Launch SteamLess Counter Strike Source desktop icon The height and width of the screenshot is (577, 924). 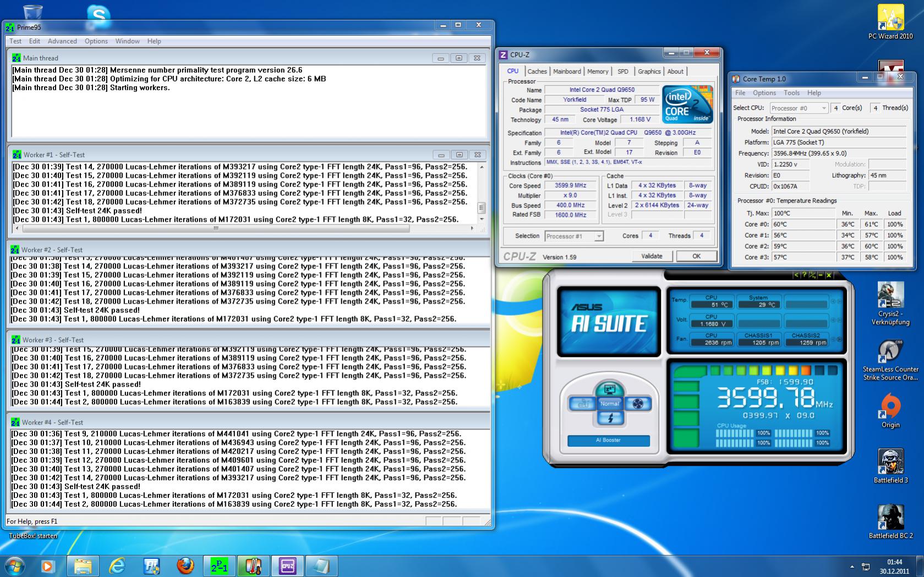coord(890,360)
